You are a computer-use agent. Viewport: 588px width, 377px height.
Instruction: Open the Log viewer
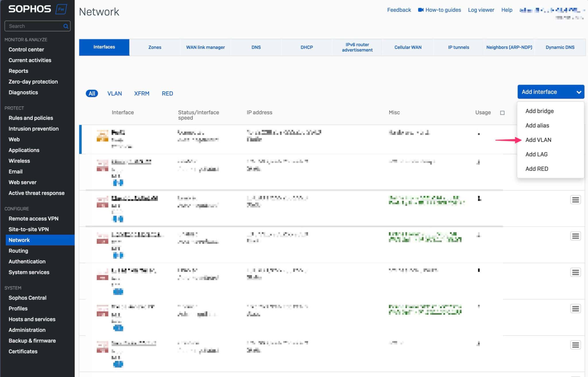click(x=481, y=10)
